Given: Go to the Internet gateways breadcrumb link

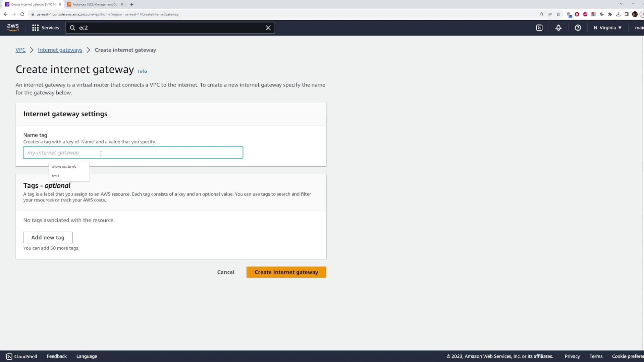Looking at the screenshot, I should pos(60,50).
